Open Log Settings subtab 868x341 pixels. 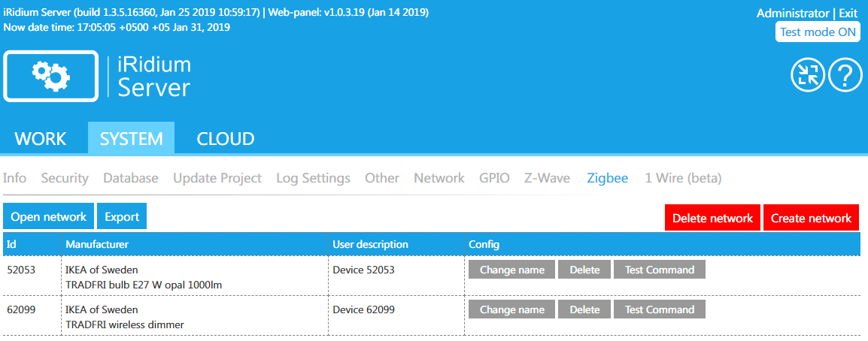tap(313, 178)
